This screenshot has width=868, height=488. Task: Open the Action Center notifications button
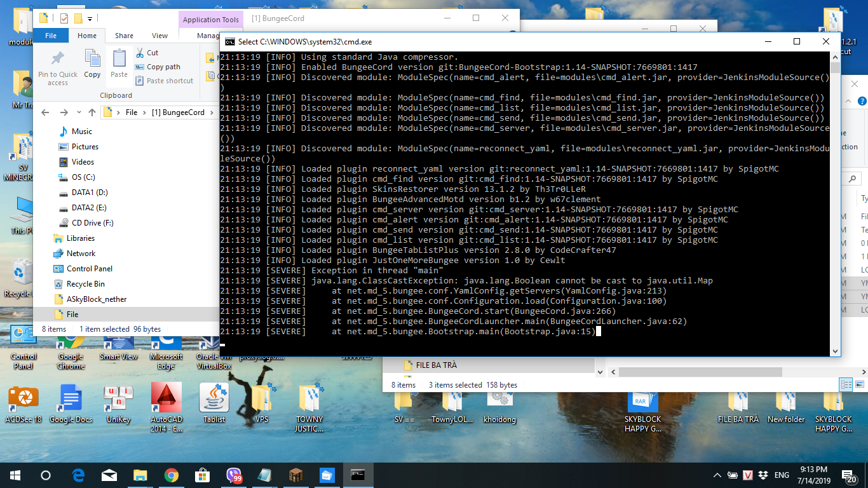point(848,475)
